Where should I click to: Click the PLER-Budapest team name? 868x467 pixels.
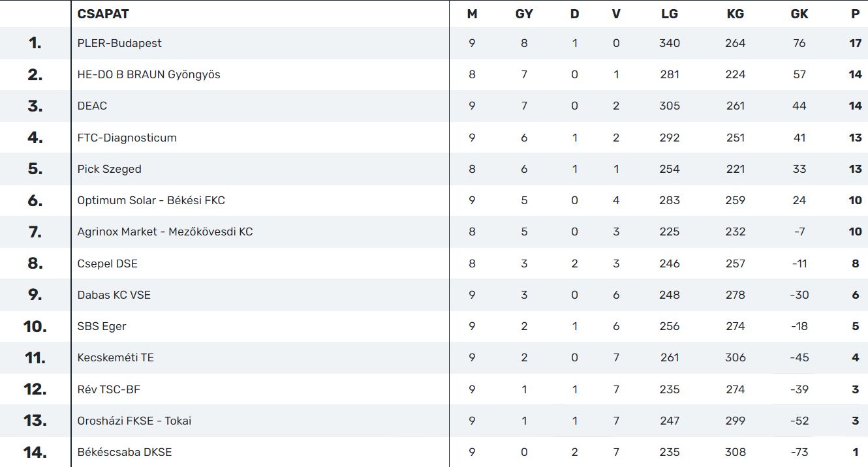(x=119, y=43)
